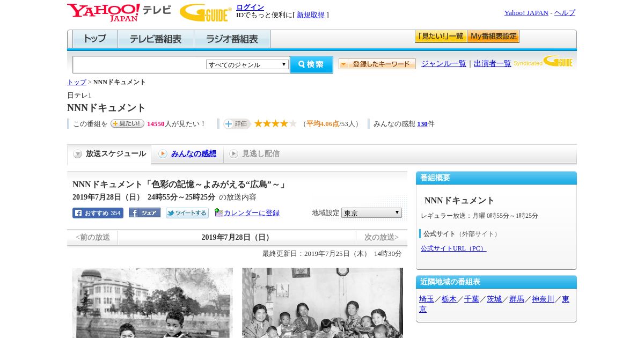The height and width of the screenshot is (338, 644).
Task: Open the Yahoo! JAPAN link at top right
Action: coord(526,13)
